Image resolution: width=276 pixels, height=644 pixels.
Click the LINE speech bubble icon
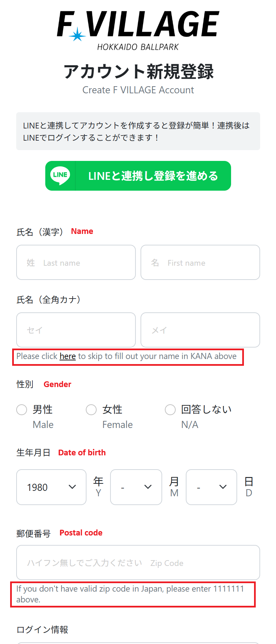tap(60, 176)
